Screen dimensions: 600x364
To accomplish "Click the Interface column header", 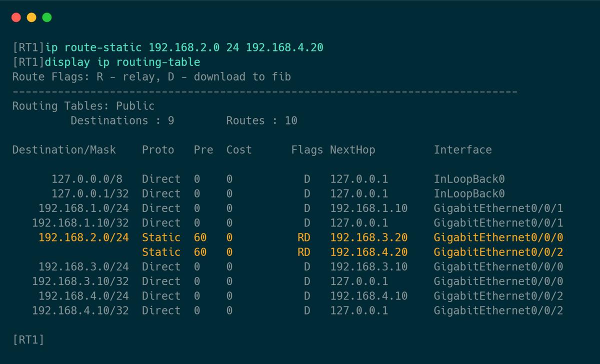I will click(462, 150).
